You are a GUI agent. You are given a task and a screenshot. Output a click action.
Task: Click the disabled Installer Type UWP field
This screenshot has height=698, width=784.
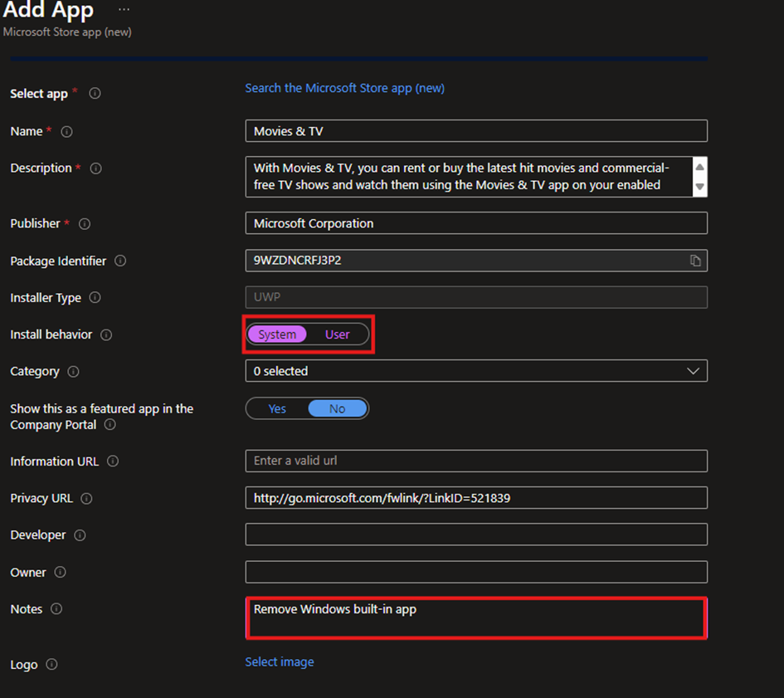click(x=476, y=297)
